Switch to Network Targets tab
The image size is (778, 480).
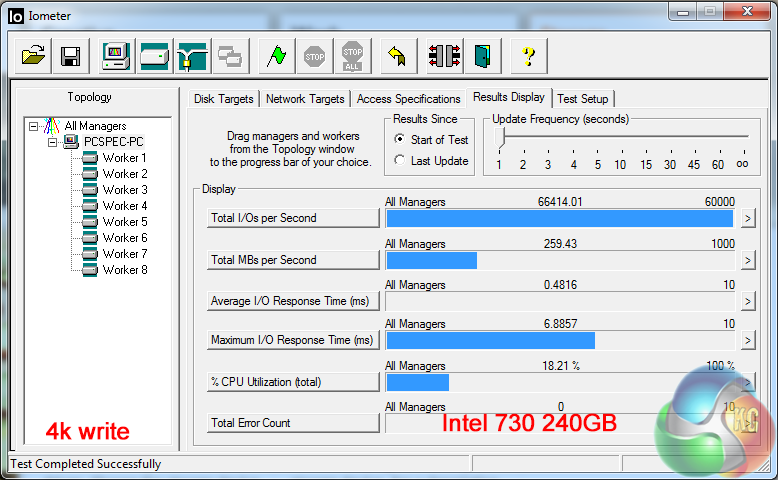click(305, 99)
